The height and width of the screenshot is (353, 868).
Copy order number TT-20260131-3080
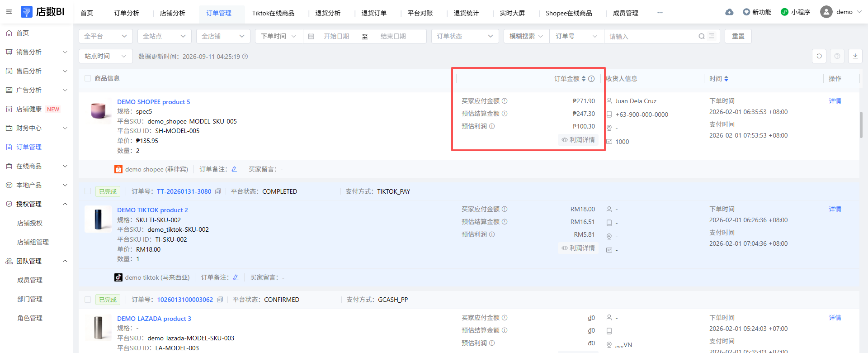218,191
